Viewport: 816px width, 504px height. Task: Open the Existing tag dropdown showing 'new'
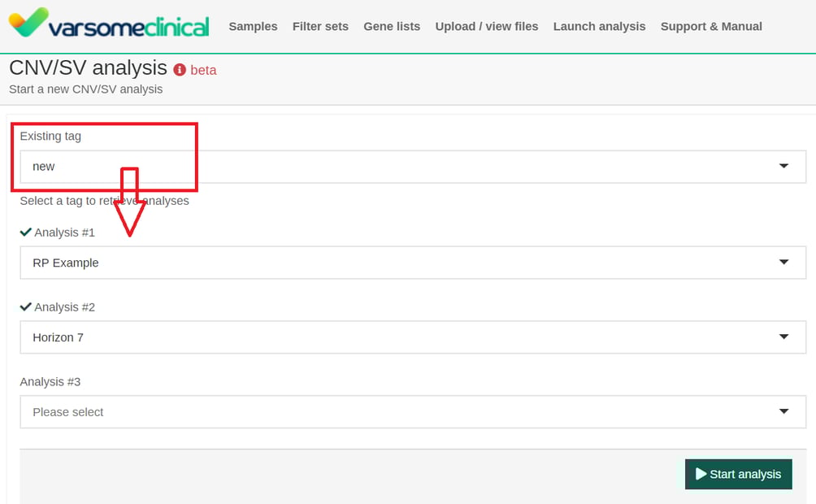coord(406,166)
